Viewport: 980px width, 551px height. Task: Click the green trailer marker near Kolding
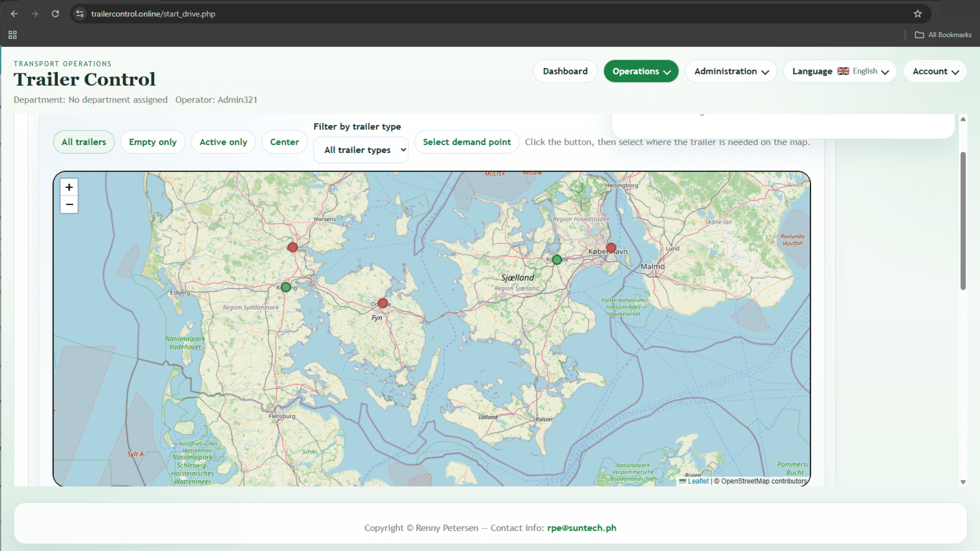[x=286, y=287]
